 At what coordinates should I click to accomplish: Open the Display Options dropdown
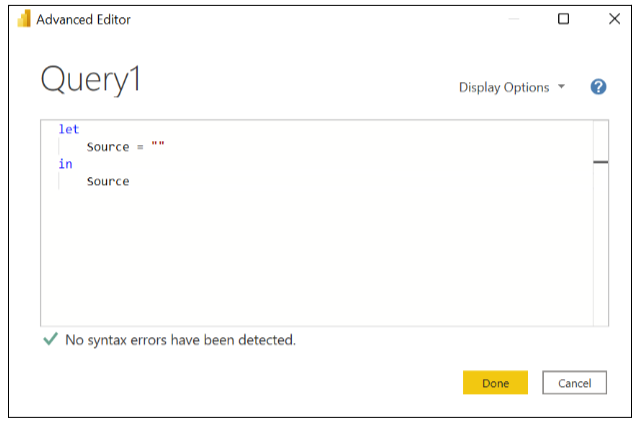point(504,87)
